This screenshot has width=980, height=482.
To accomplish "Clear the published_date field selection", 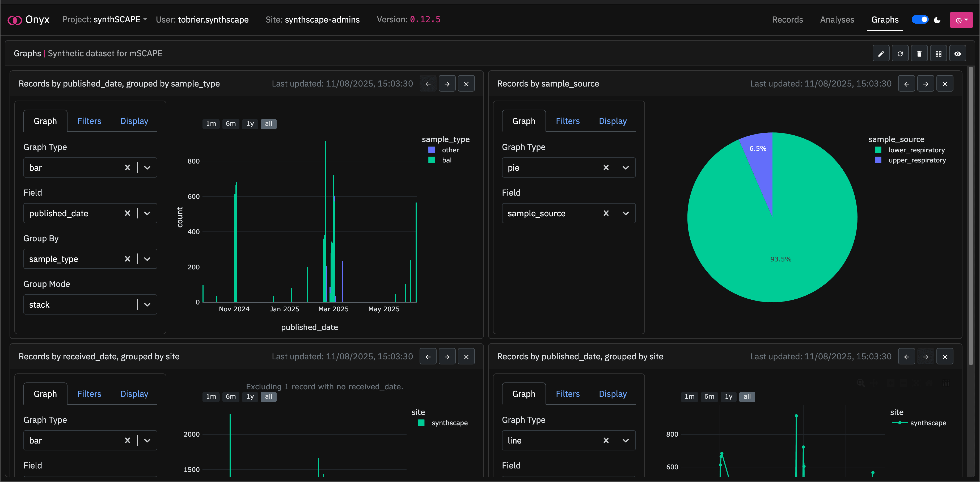I will coord(128,213).
